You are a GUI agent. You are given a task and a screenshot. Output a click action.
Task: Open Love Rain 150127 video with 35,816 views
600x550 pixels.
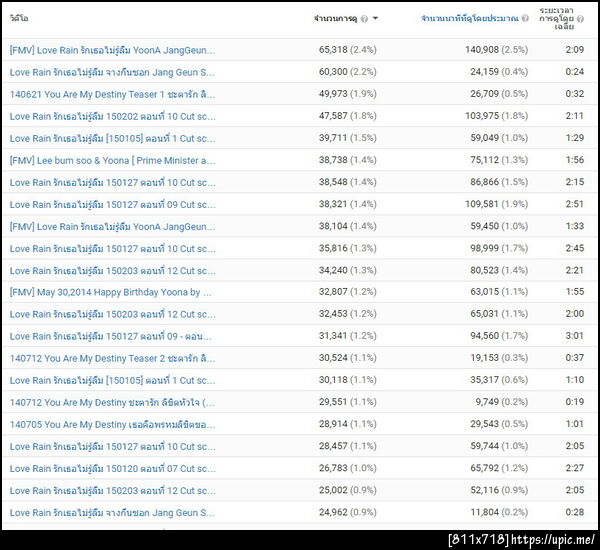point(112,249)
